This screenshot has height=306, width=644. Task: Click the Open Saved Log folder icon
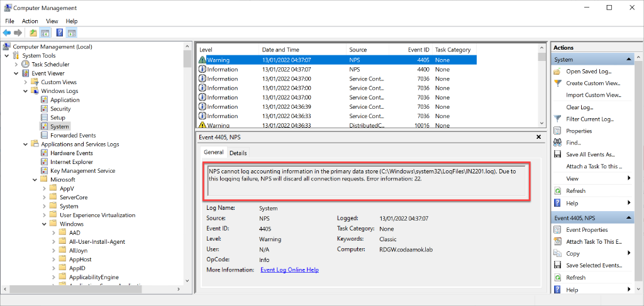click(557, 72)
